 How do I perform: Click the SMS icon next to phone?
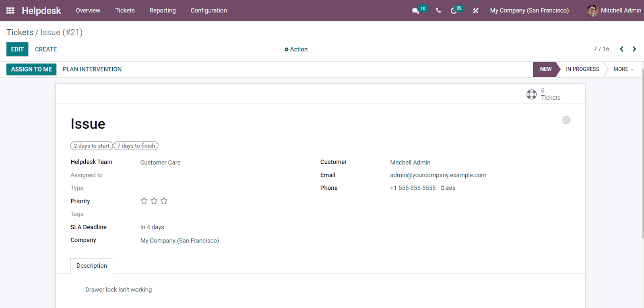pyautogui.click(x=448, y=188)
